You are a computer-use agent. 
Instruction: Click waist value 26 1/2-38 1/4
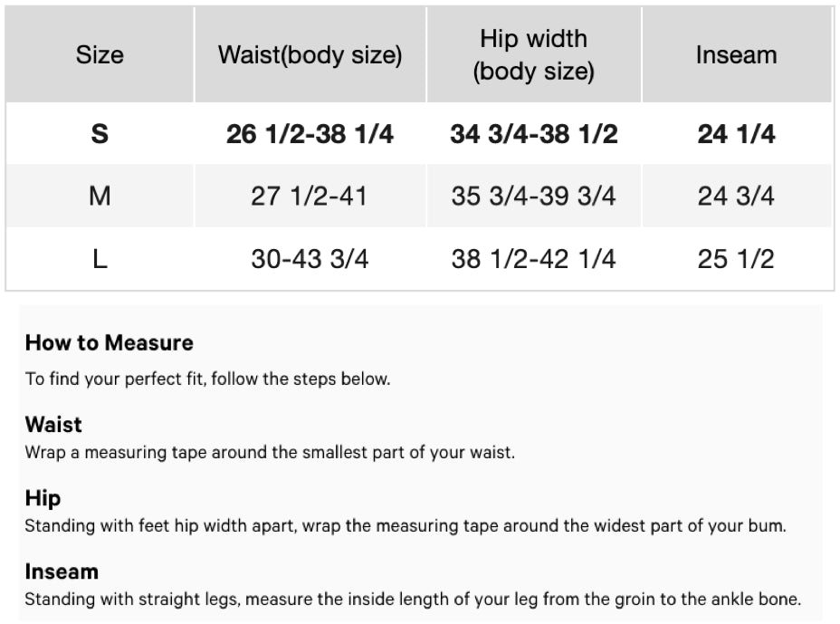pos(310,134)
